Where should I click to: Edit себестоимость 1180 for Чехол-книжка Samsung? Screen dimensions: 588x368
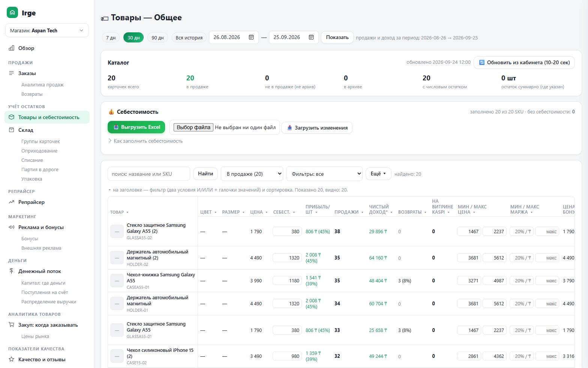point(287,281)
